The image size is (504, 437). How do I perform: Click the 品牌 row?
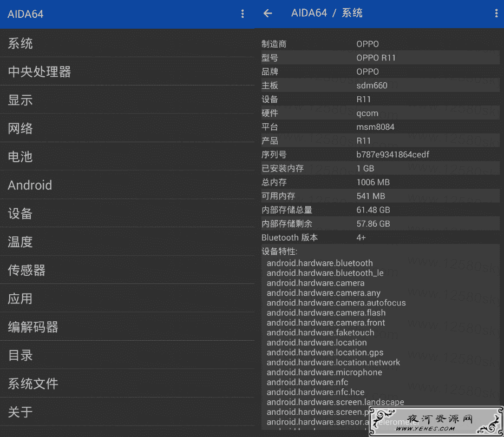tap(380, 71)
